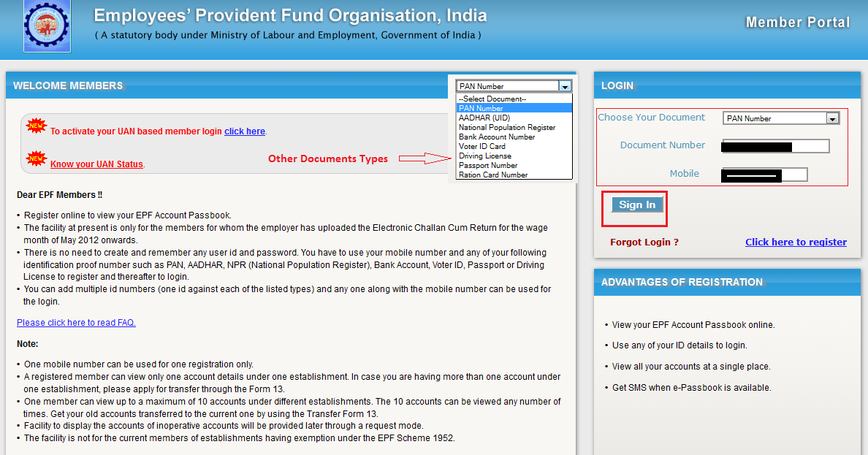
Task: Open the Click here to register link
Action: point(796,242)
